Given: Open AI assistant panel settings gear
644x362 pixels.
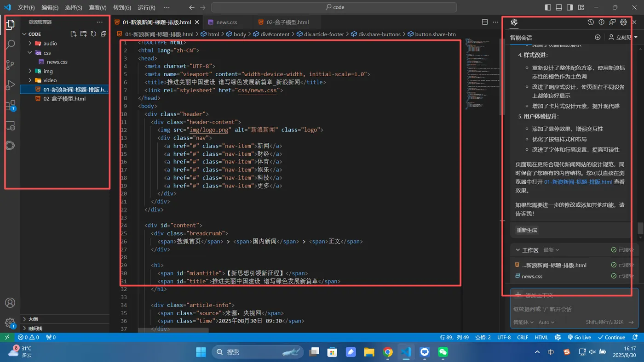Looking at the screenshot, I should [623, 22].
